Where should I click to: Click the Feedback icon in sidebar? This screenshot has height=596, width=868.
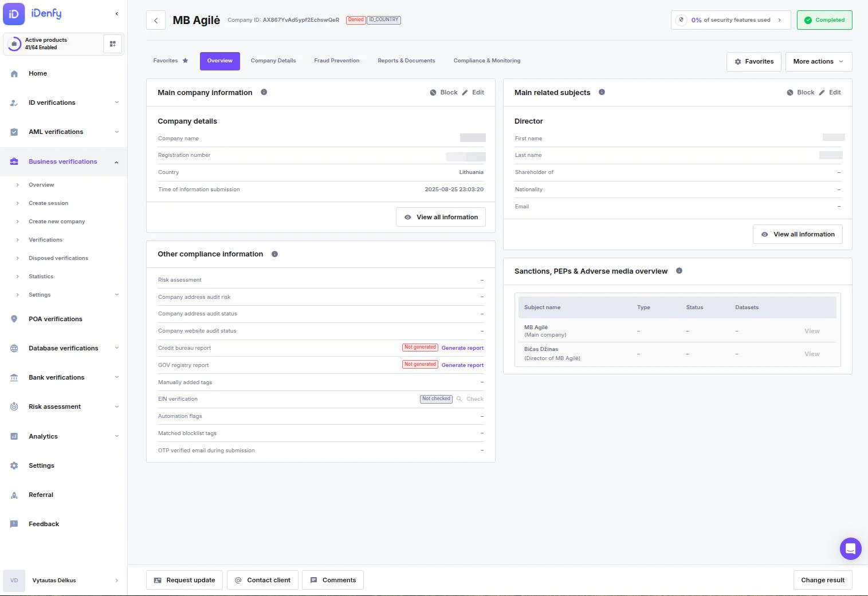coord(14,524)
